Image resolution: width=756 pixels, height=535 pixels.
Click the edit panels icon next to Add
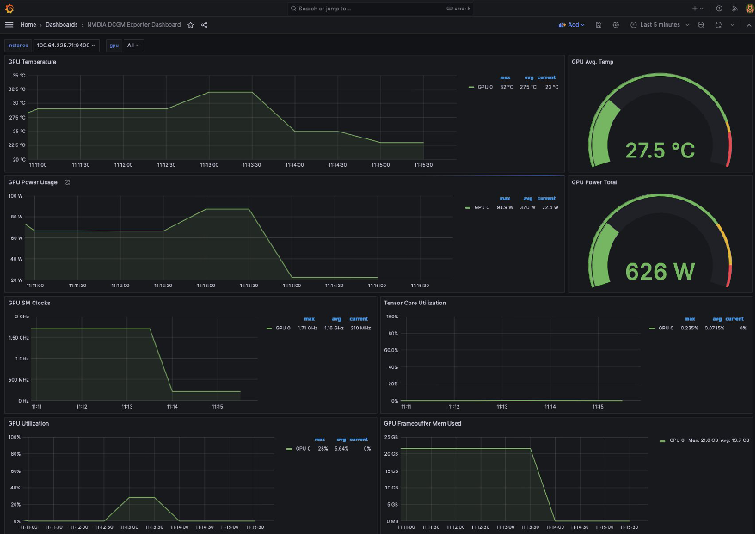pos(599,25)
